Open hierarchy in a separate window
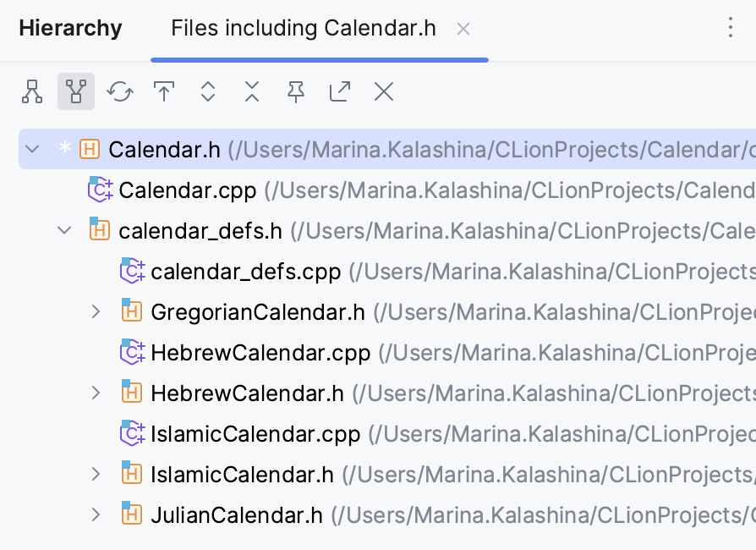Image resolution: width=756 pixels, height=550 pixels. [x=339, y=91]
